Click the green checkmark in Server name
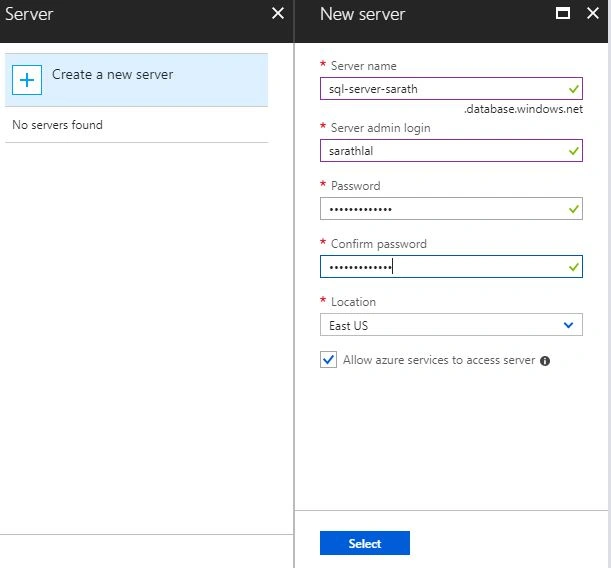Viewport: 611px width, 568px height. (574, 89)
